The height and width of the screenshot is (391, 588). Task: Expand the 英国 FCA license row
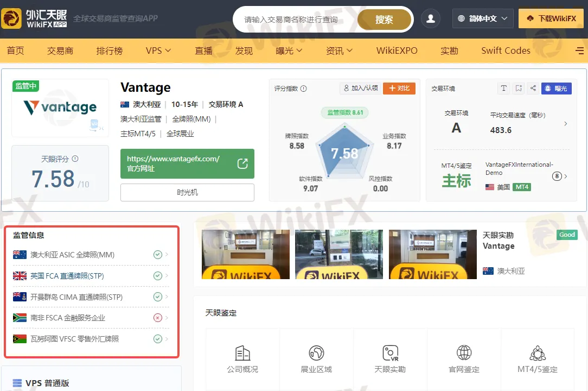(x=167, y=276)
